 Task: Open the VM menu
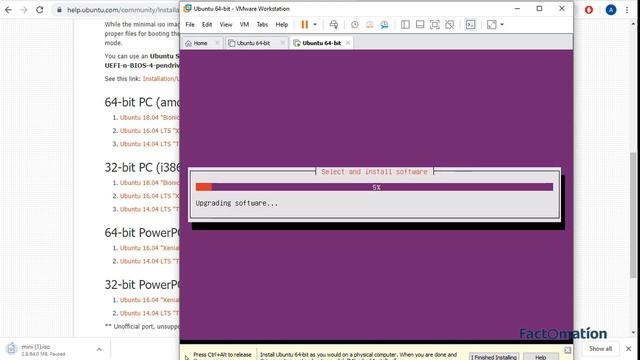(244, 24)
